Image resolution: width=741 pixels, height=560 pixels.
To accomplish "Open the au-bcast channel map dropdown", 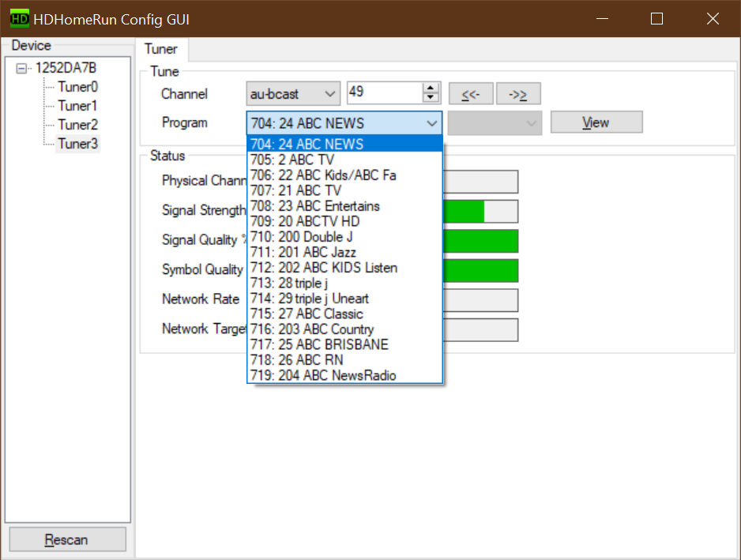I will coord(293,93).
